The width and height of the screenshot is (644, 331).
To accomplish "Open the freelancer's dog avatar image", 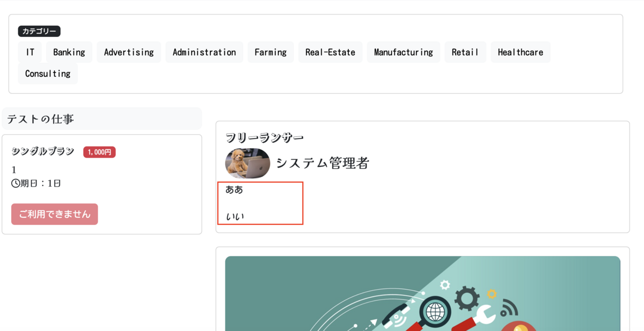I will tap(248, 163).
